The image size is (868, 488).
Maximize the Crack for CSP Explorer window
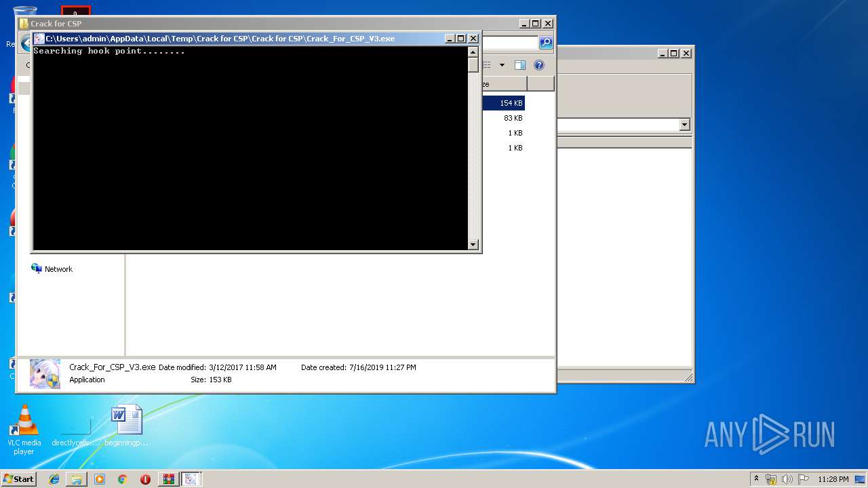coord(536,24)
